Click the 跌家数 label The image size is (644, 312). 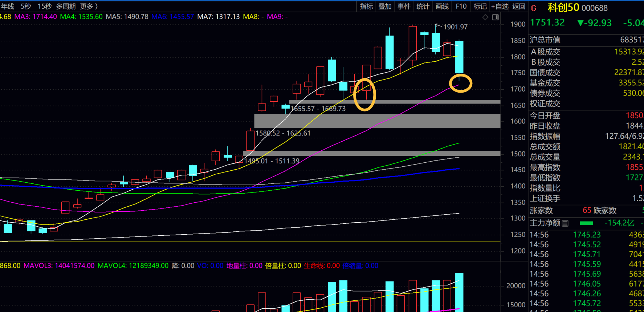click(x=605, y=211)
